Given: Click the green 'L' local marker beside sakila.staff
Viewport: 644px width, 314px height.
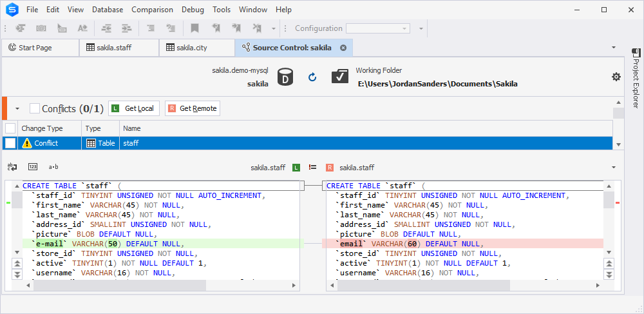Looking at the screenshot, I should tap(296, 167).
